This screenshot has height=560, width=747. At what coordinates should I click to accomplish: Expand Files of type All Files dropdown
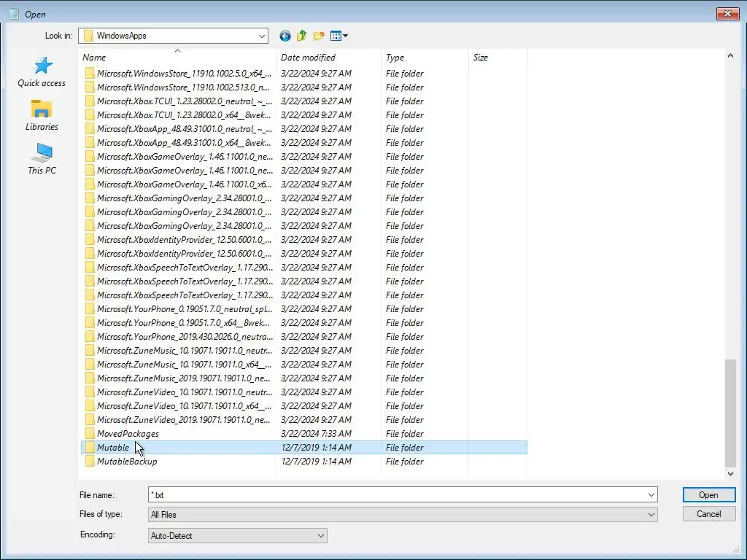click(x=651, y=514)
